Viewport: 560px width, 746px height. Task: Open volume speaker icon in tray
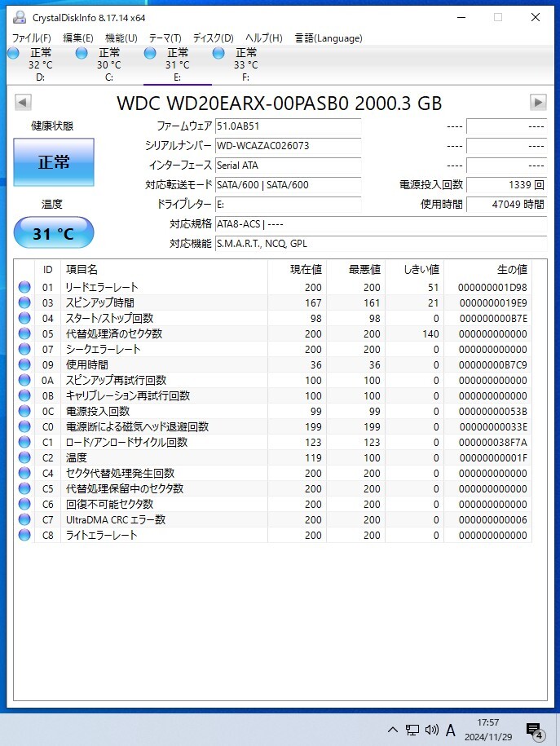[431, 730]
